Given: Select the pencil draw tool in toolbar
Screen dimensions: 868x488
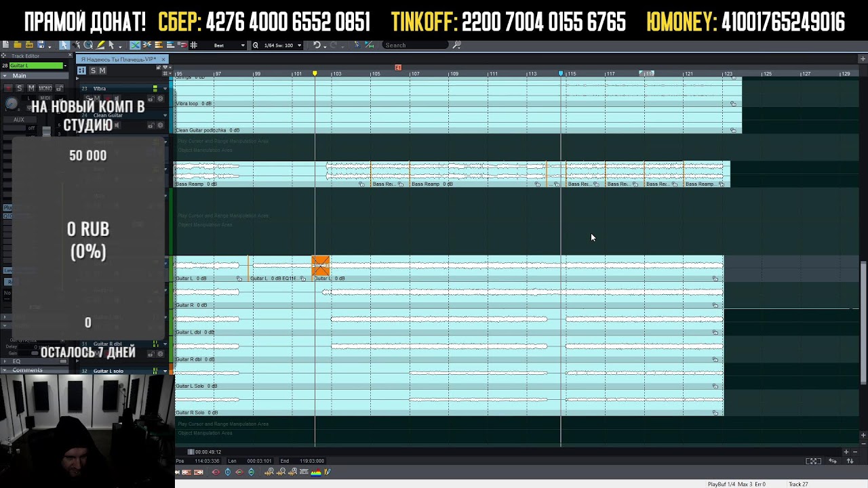Looking at the screenshot, I should (x=100, y=45).
